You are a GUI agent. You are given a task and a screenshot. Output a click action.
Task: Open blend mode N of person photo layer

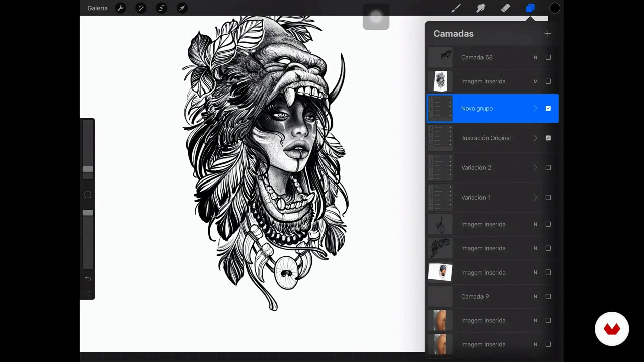click(535, 272)
